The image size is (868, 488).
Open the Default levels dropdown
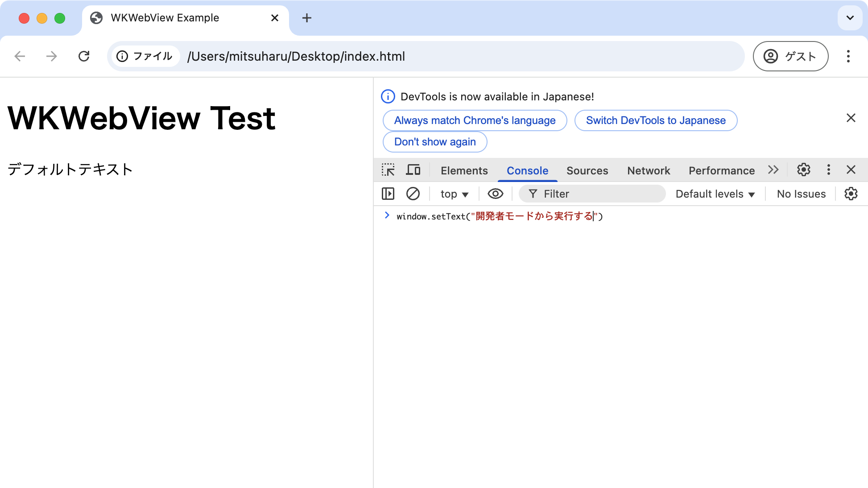[714, 194]
